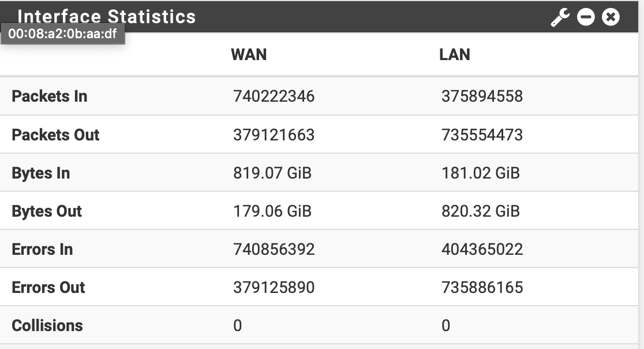Click WAN Packets In value 740222346
Viewport: 644px width, 349px height.
pyautogui.click(x=274, y=96)
